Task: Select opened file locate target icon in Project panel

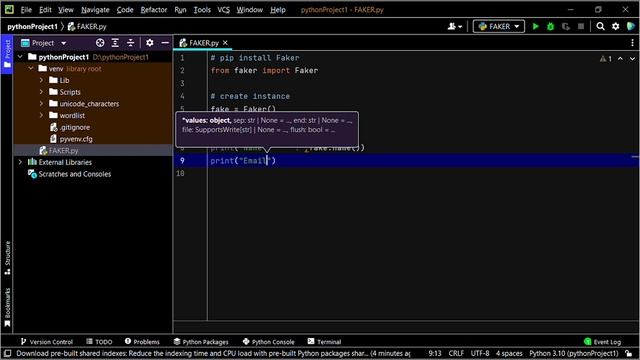Action: (x=100, y=43)
